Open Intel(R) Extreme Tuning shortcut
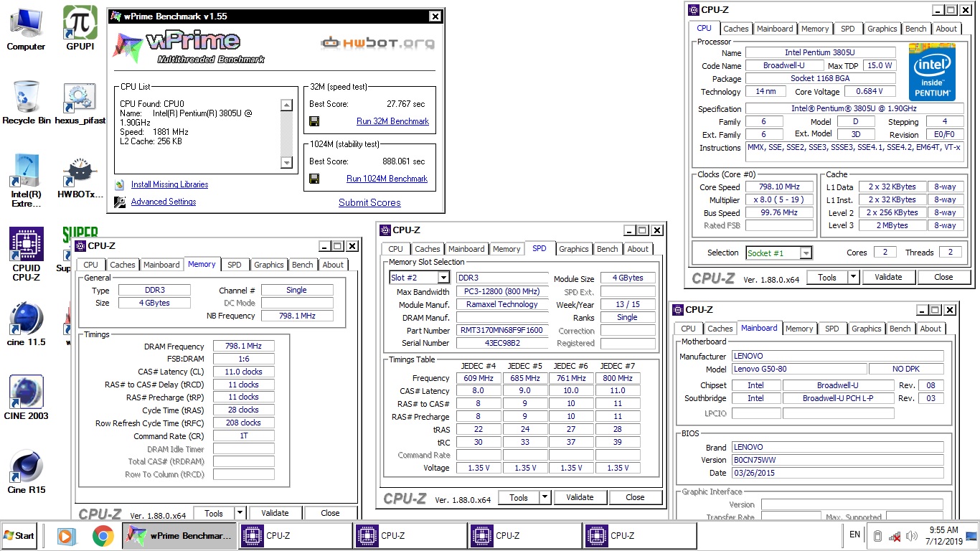 click(26, 181)
